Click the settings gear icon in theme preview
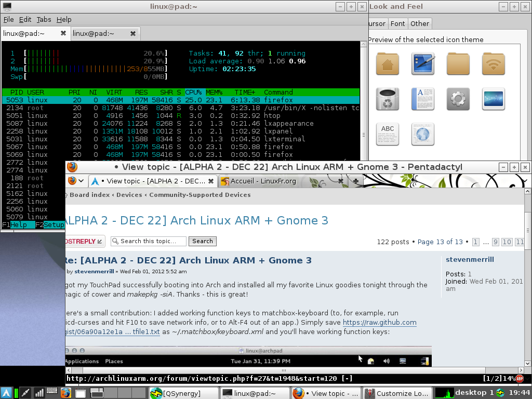This screenshot has width=532, height=399. [x=458, y=99]
